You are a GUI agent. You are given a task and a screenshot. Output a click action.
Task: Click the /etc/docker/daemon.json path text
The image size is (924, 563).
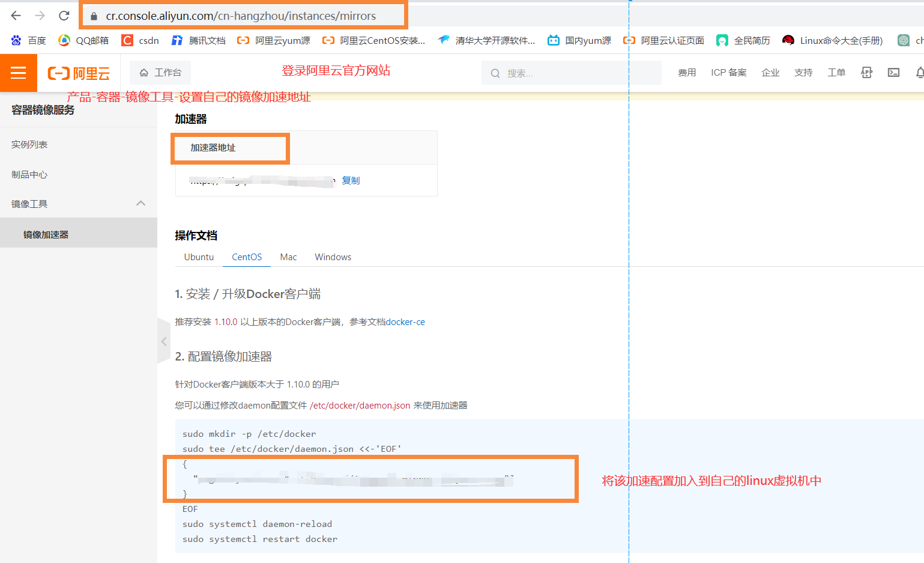pyautogui.click(x=360, y=406)
